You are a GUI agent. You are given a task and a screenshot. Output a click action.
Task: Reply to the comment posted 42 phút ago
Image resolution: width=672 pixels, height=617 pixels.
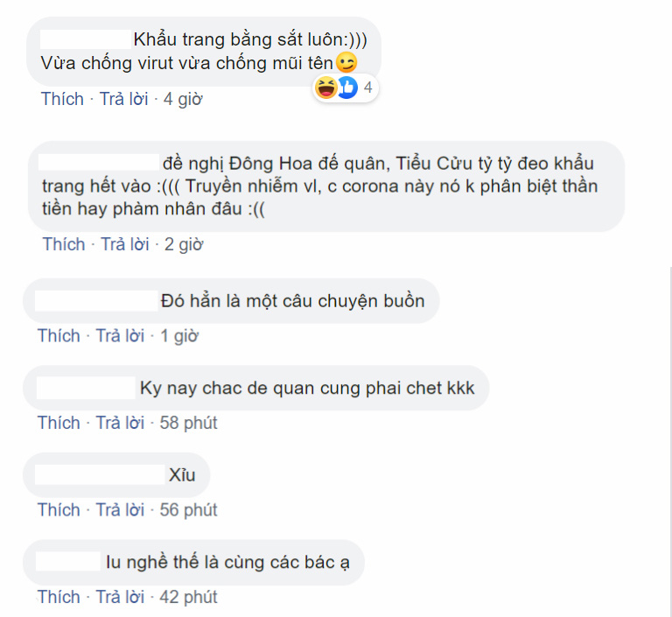[x=120, y=597]
